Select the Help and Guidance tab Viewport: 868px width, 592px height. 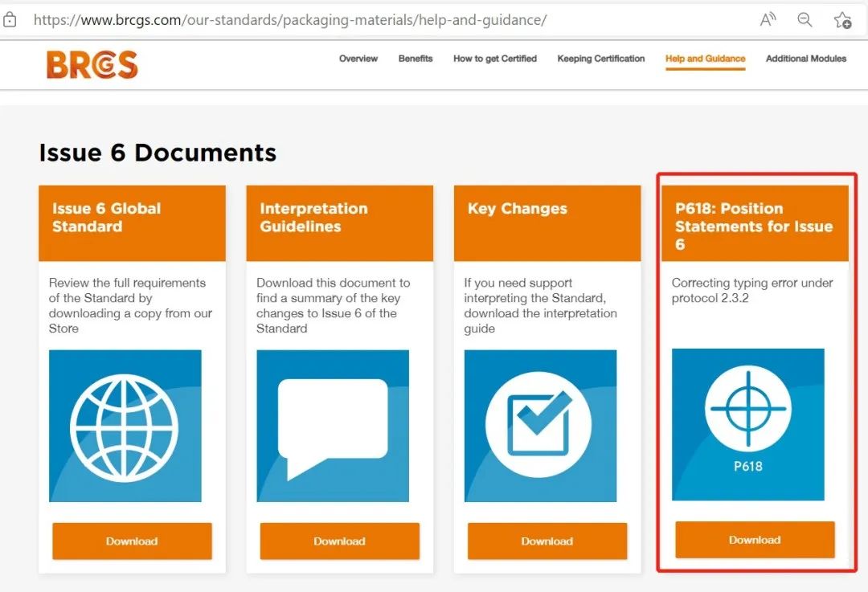pos(705,59)
